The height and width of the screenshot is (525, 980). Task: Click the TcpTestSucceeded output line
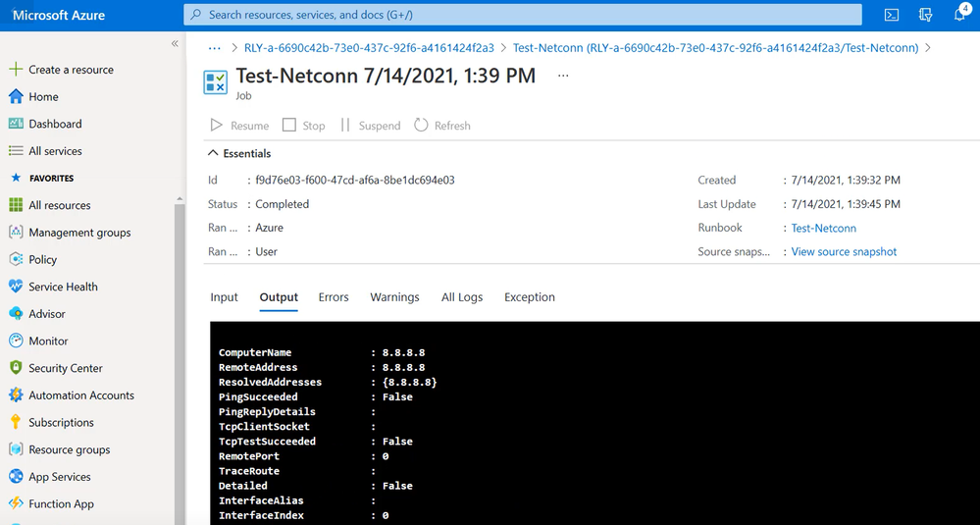[x=316, y=442]
